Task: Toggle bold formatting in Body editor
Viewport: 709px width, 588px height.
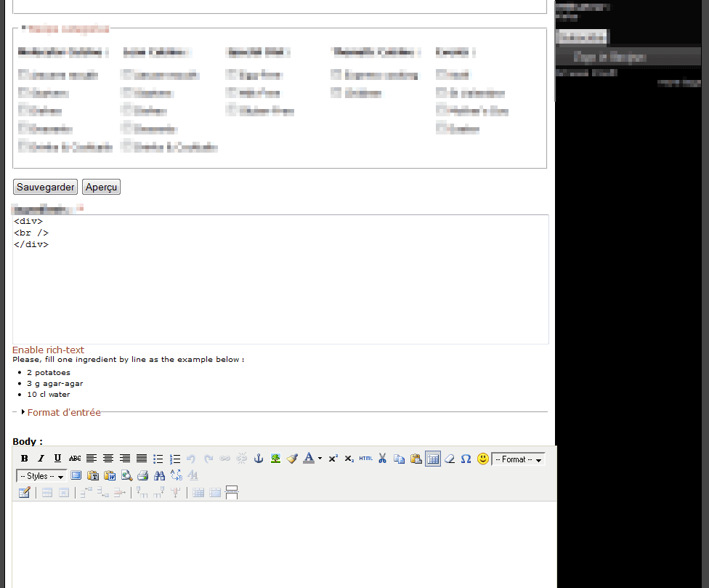Action: (24, 459)
